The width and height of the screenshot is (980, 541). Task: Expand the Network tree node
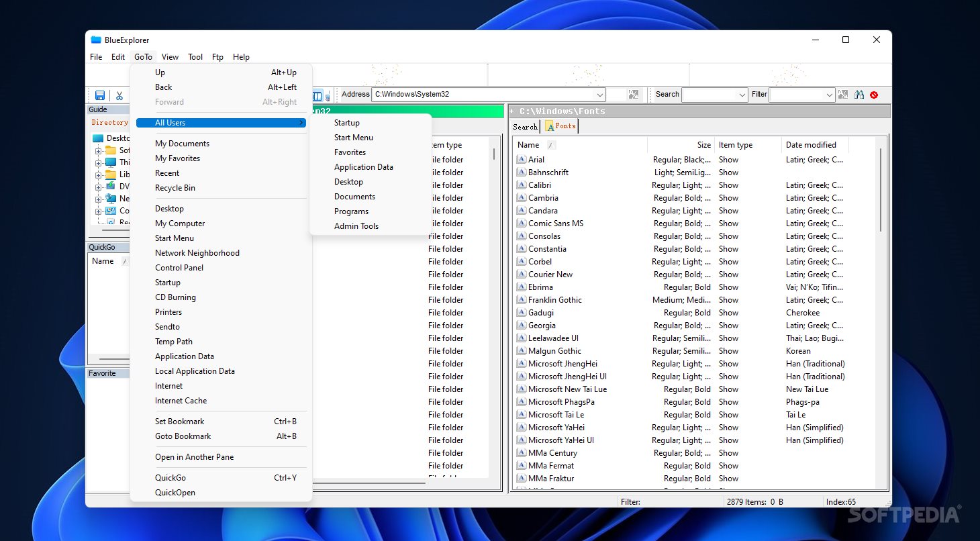[x=98, y=199]
